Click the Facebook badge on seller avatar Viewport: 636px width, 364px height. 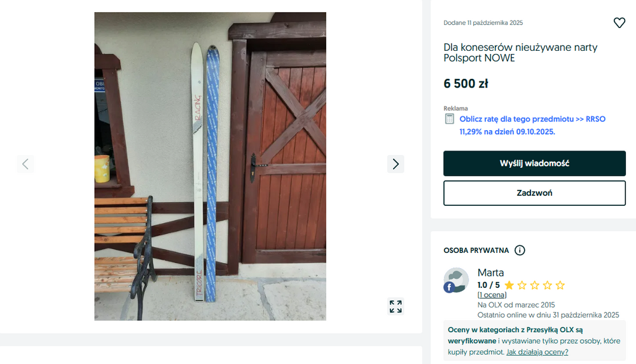(449, 287)
